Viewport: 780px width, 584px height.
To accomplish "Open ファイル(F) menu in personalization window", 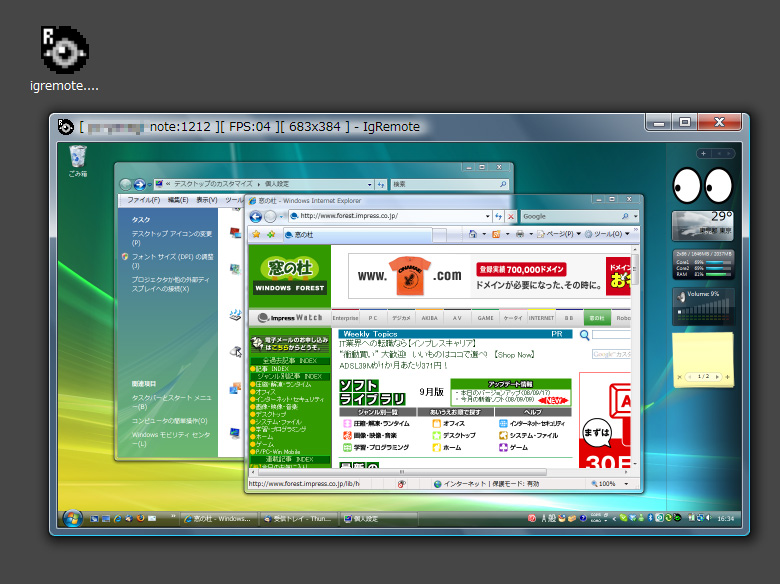I will (143, 200).
